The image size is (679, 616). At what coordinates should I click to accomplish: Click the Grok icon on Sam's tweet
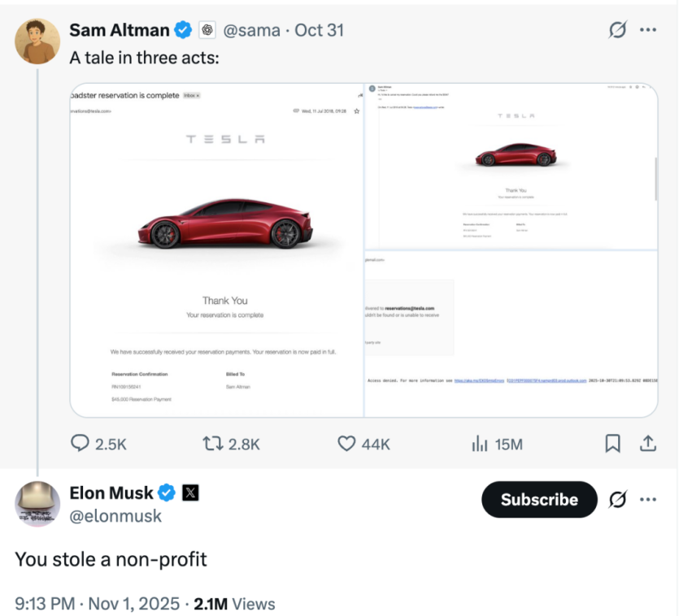(618, 30)
